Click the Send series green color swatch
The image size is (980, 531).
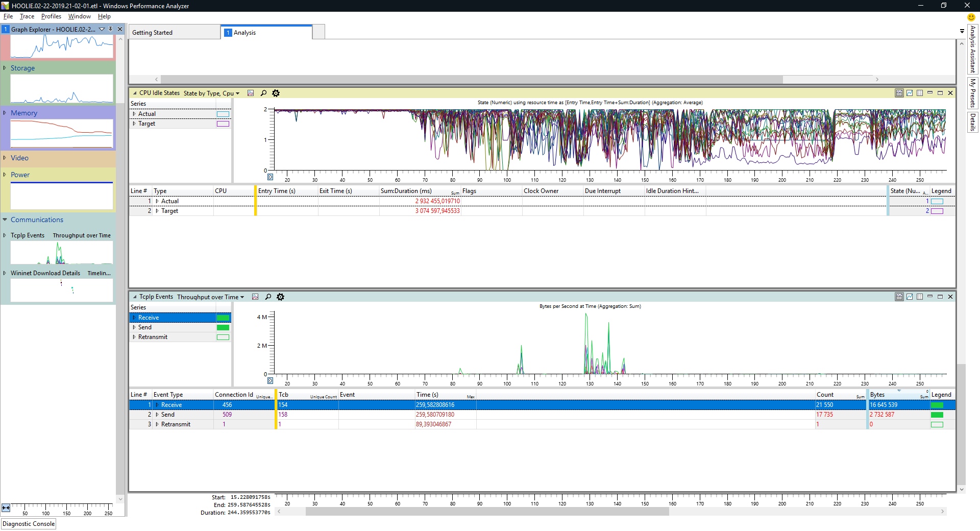223,327
